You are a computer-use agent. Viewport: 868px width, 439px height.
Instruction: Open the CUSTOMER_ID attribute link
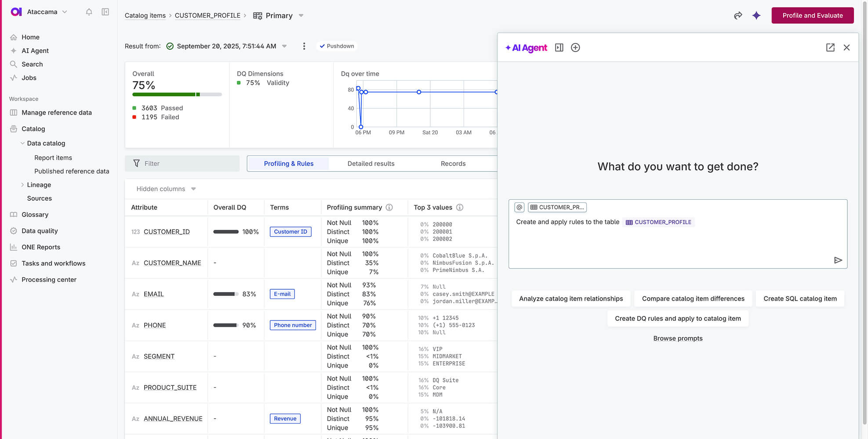point(167,232)
